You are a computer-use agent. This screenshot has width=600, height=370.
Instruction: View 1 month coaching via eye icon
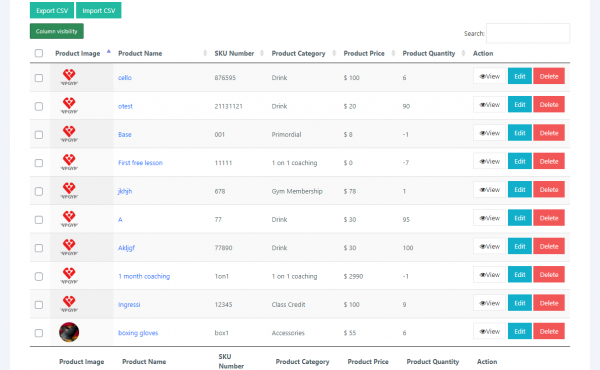[489, 274]
